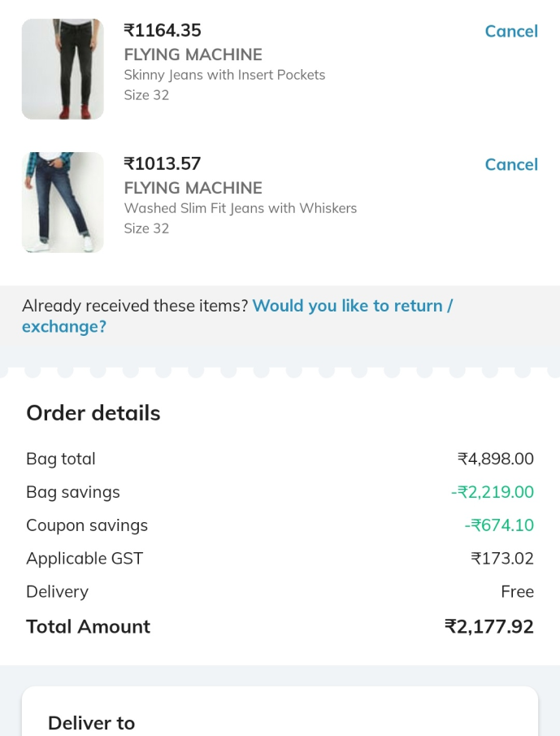Select the Bag savings amount -₹2,219.00
Viewport: 560px width, 736px height.
493,492
